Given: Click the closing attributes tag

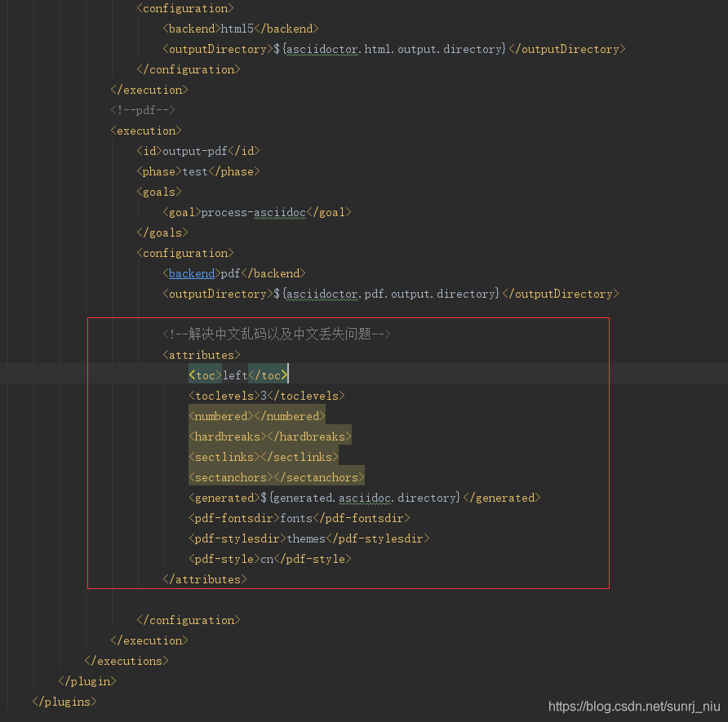Looking at the screenshot, I should (205, 580).
